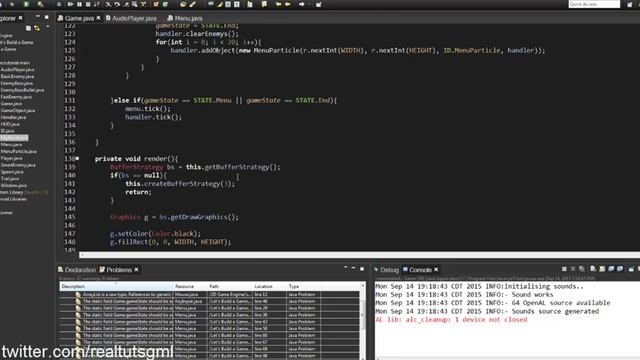Close the Problems view tab
This screenshot has height=360, width=640.
tap(136, 270)
